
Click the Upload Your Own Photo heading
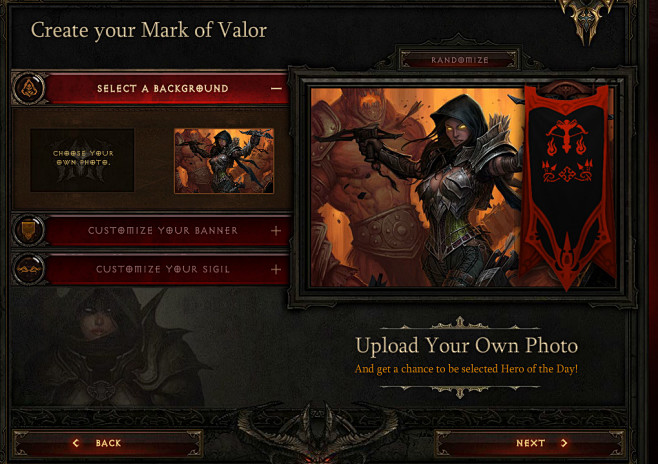(x=467, y=346)
